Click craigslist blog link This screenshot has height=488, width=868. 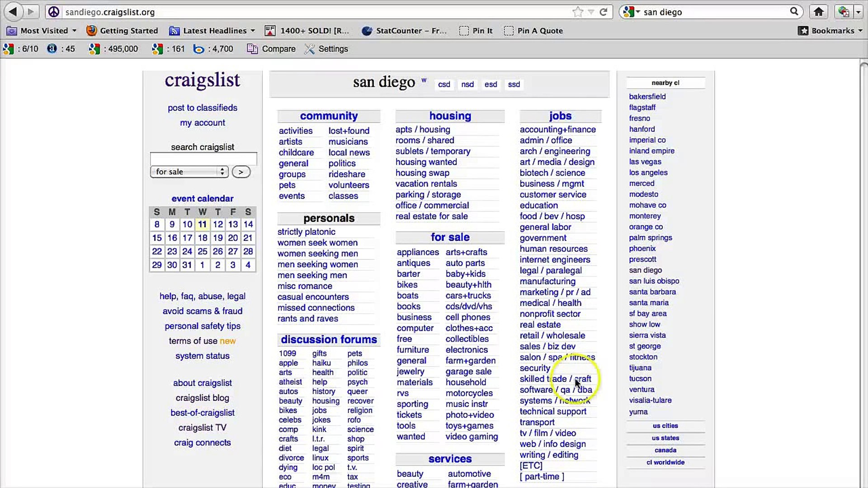(202, 398)
